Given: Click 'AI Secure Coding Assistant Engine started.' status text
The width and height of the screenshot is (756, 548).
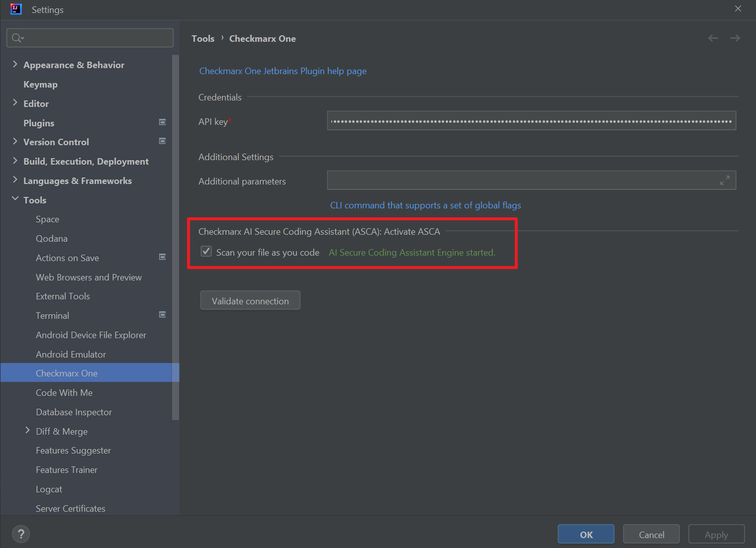Looking at the screenshot, I should (412, 253).
